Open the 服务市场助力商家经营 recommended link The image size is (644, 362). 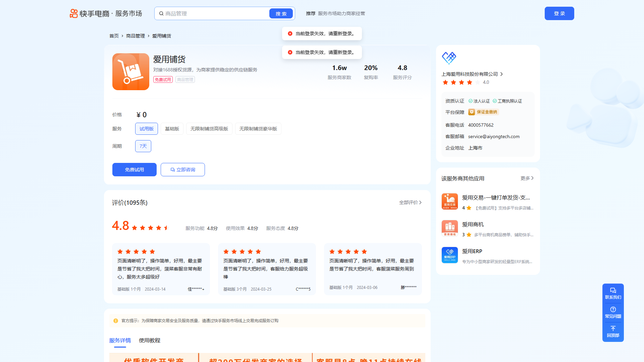coord(341,13)
